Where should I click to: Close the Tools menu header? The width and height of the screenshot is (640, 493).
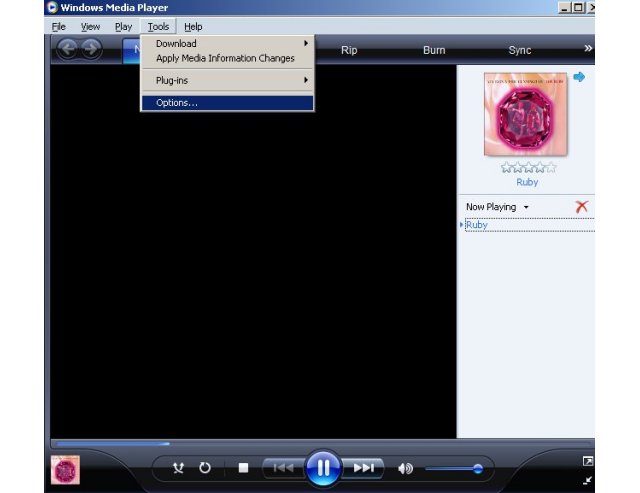(158, 27)
